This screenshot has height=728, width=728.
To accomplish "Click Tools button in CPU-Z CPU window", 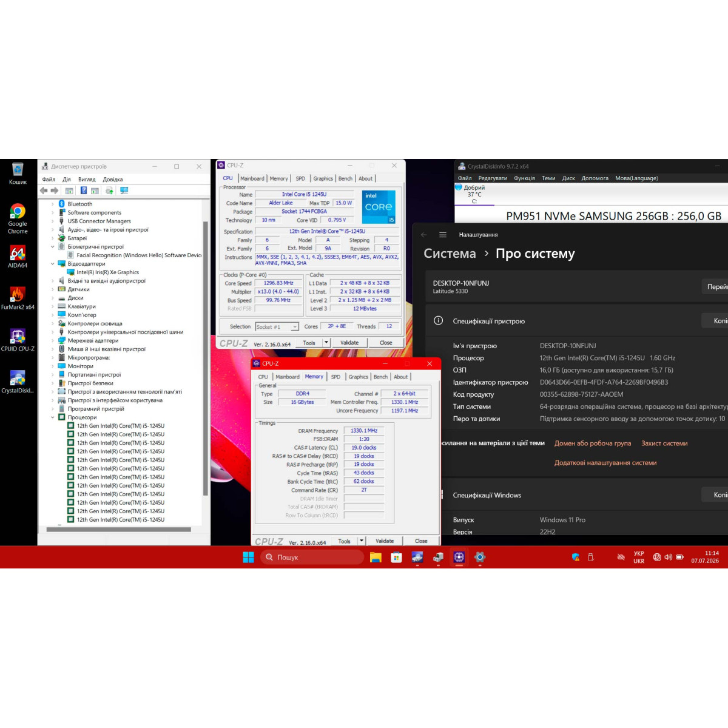I will pos(309,342).
